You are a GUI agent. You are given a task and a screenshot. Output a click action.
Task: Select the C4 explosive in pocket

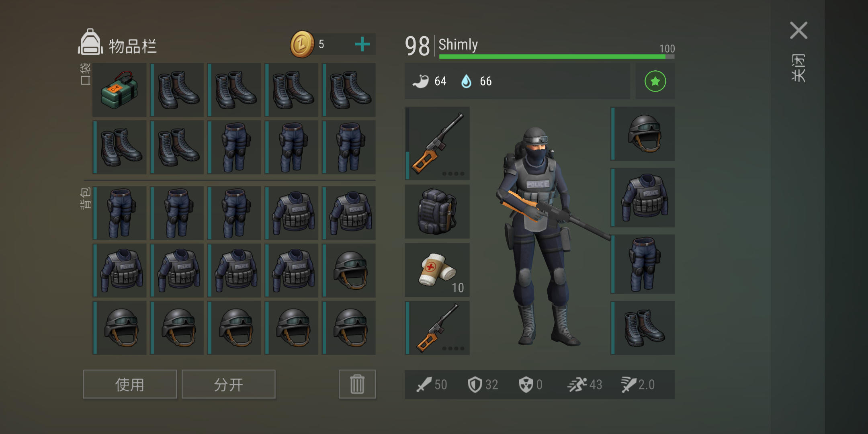[x=119, y=90]
